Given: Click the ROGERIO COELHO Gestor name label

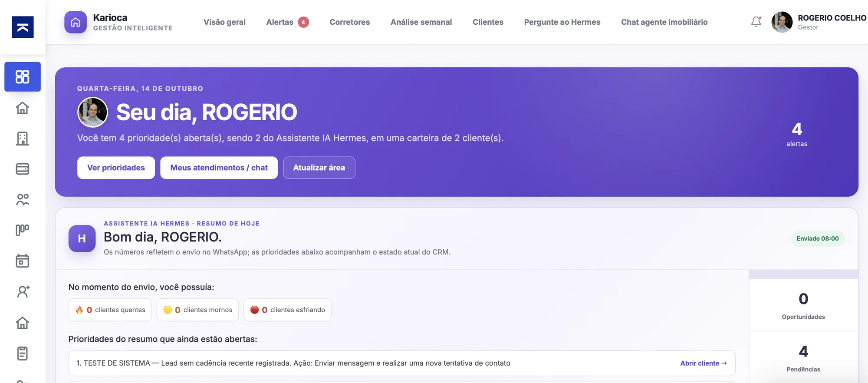Looking at the screenshot, I should [832, 22].
